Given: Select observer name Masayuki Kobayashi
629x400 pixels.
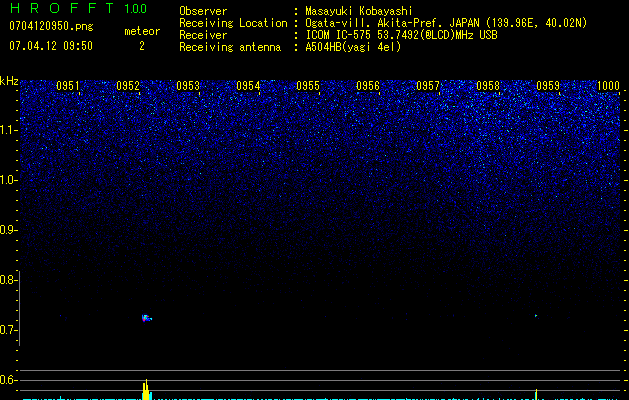Looking at the screenshot, I should tap(359, 11).
